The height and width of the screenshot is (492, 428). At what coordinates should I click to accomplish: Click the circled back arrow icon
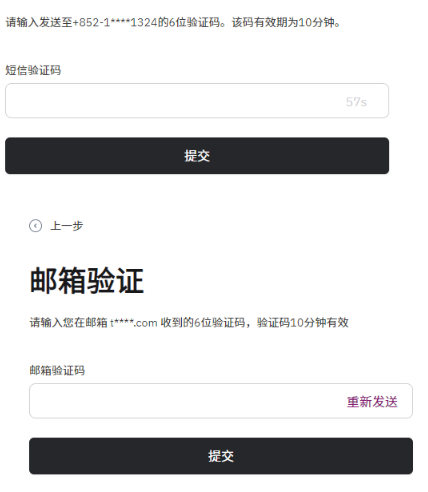point(35,226)
